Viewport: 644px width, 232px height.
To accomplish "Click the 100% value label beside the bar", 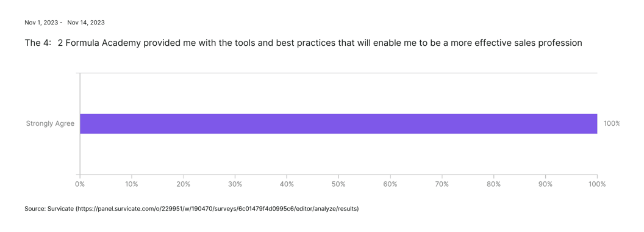I will (611, 123).
